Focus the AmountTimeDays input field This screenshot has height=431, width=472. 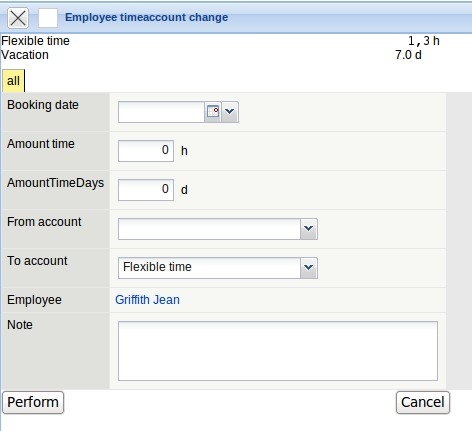(x=146, y=190)
